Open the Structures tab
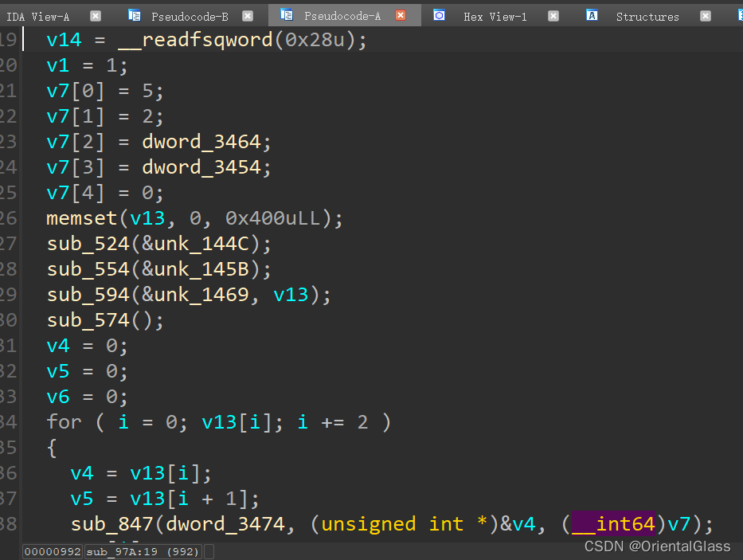The image size is (743, 560). click(x=647, y=17)
